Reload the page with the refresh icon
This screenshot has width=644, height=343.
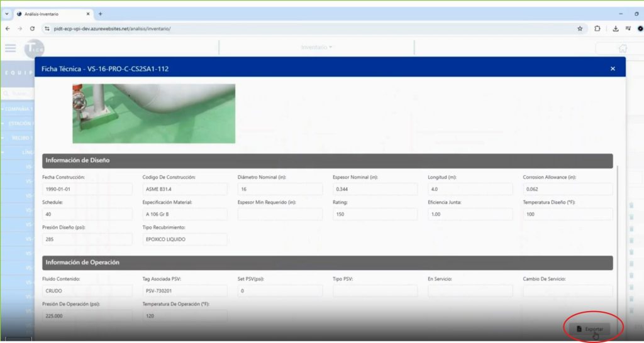click(x=32, y=28)
